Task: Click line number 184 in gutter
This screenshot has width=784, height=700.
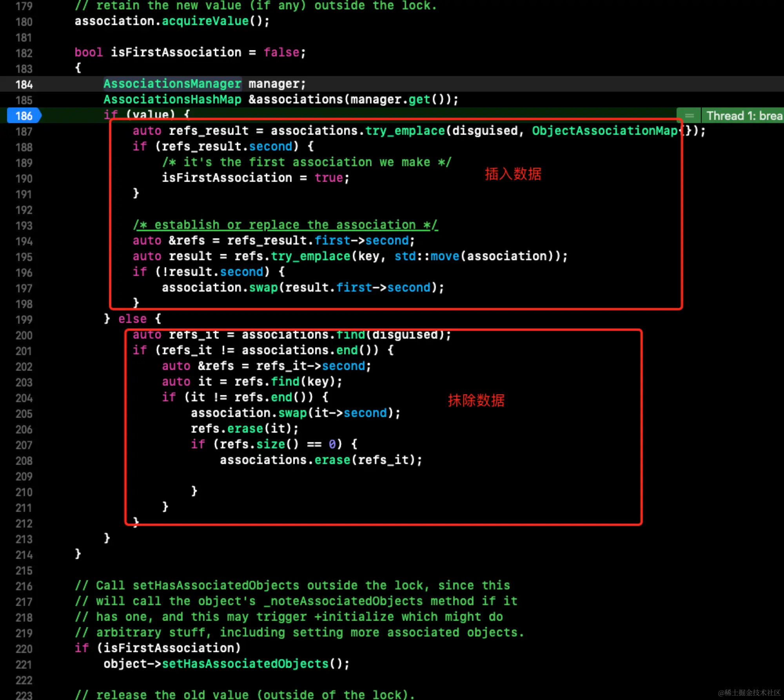Action: [24, 84]
